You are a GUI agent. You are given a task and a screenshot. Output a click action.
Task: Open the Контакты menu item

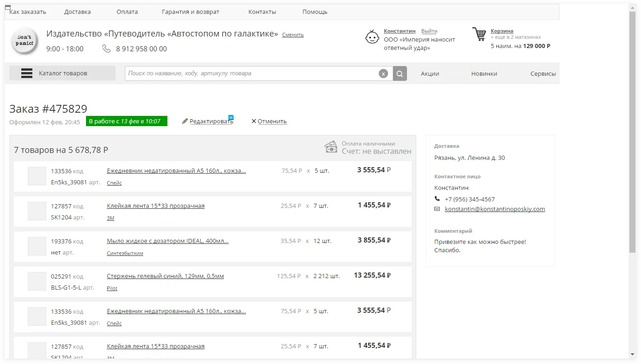262,12
